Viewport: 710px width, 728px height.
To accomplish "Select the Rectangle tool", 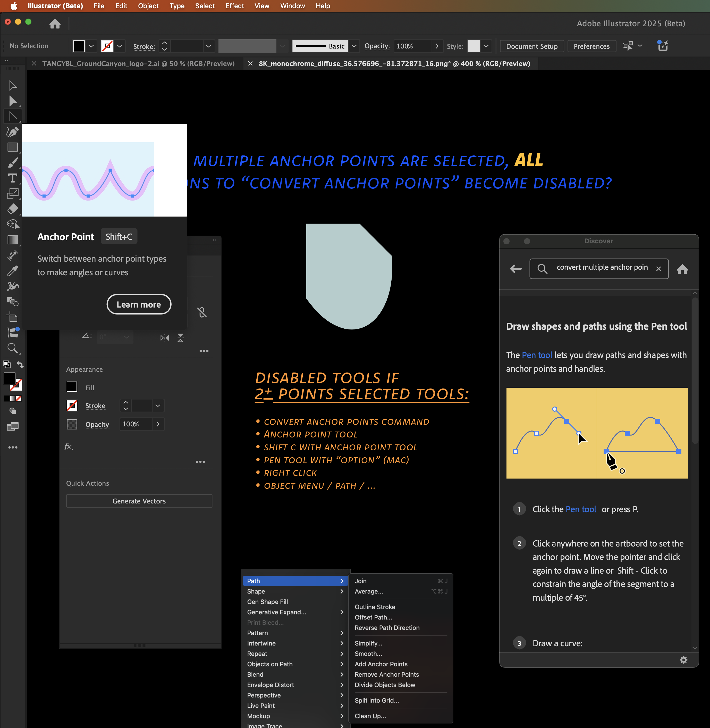I will (x=13, y=147).
